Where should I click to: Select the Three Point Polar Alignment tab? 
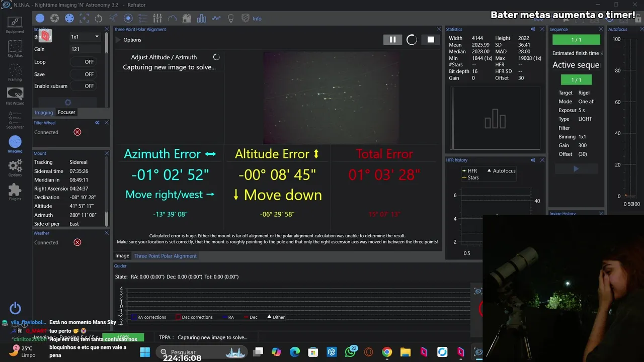[166, 256]
